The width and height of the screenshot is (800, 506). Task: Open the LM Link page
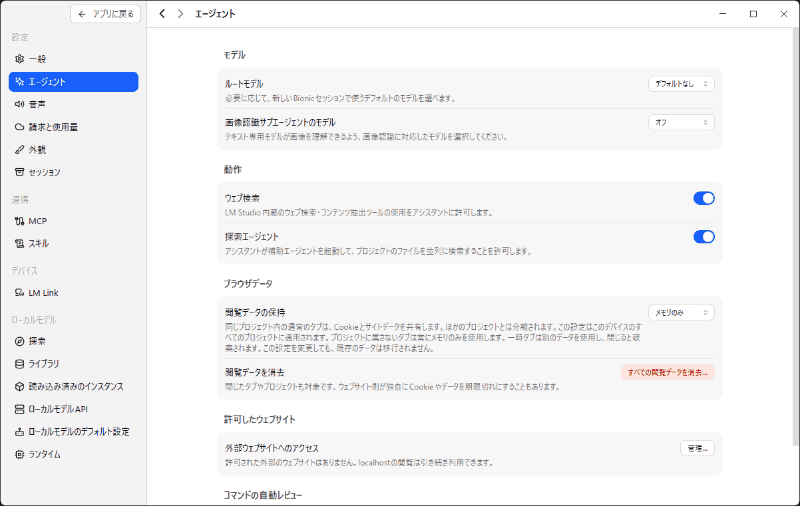coord(73,293)
